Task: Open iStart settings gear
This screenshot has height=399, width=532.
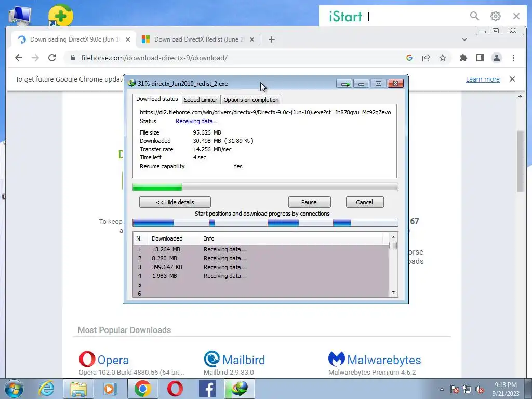Action: click(x=495, y=16)
